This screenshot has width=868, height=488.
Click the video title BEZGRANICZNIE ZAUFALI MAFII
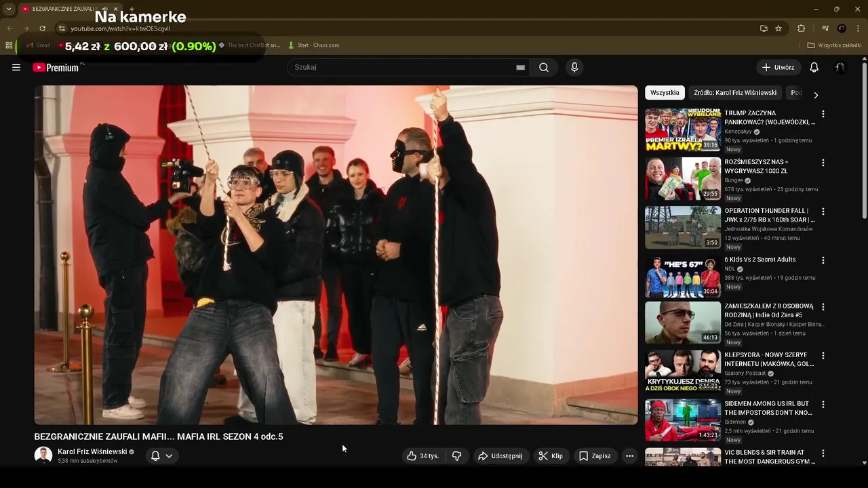point(159,436)
